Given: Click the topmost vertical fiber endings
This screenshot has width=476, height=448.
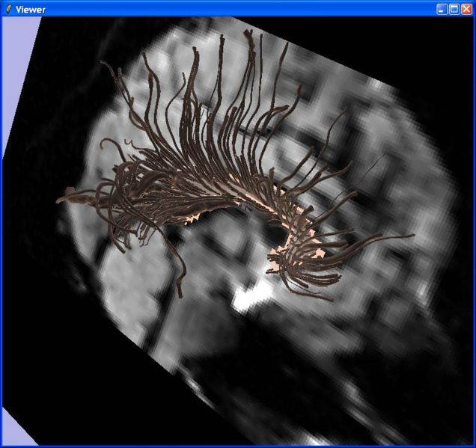Looking at the screenshot, I should 222,39.
